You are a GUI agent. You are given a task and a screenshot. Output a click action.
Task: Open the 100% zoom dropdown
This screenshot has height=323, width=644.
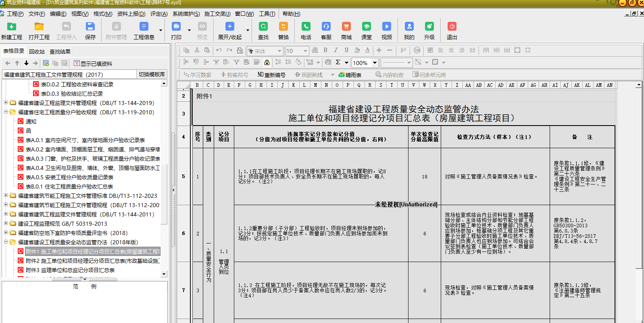pos(375,63)
